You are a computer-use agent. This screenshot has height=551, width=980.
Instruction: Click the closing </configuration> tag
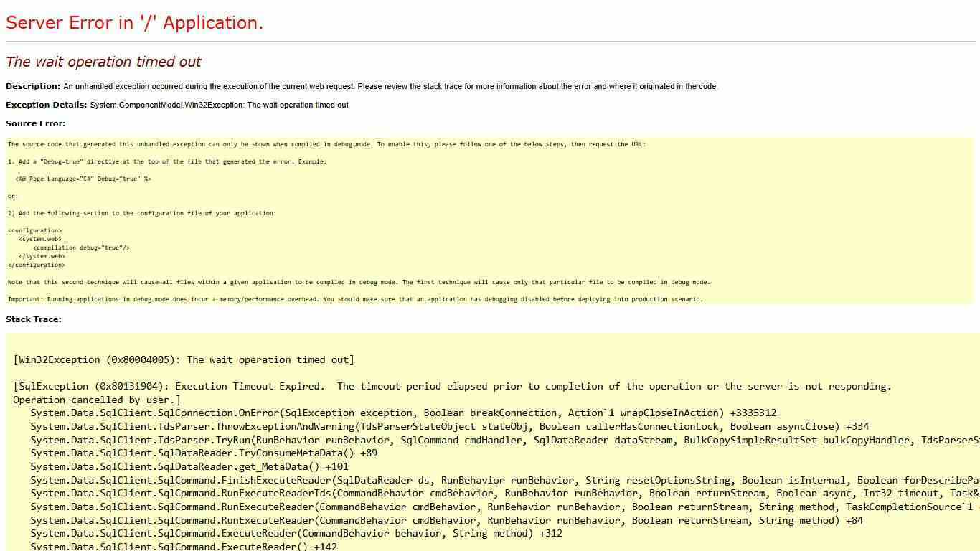click(37, 265)
